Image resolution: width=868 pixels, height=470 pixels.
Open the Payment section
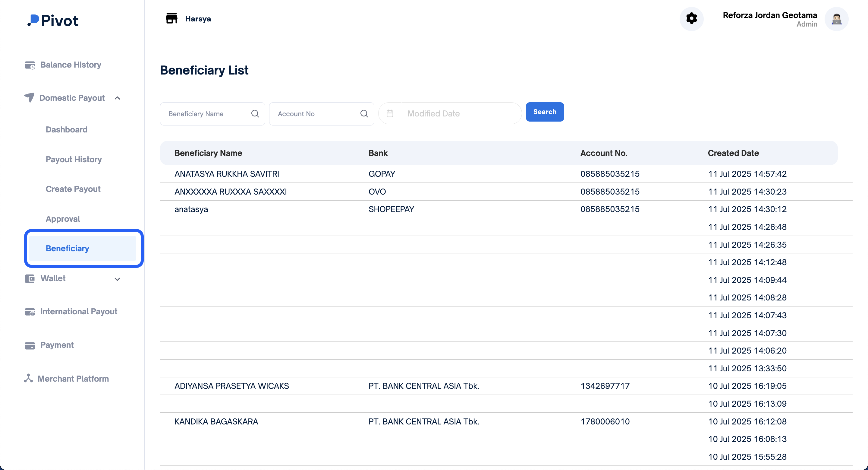57,345
